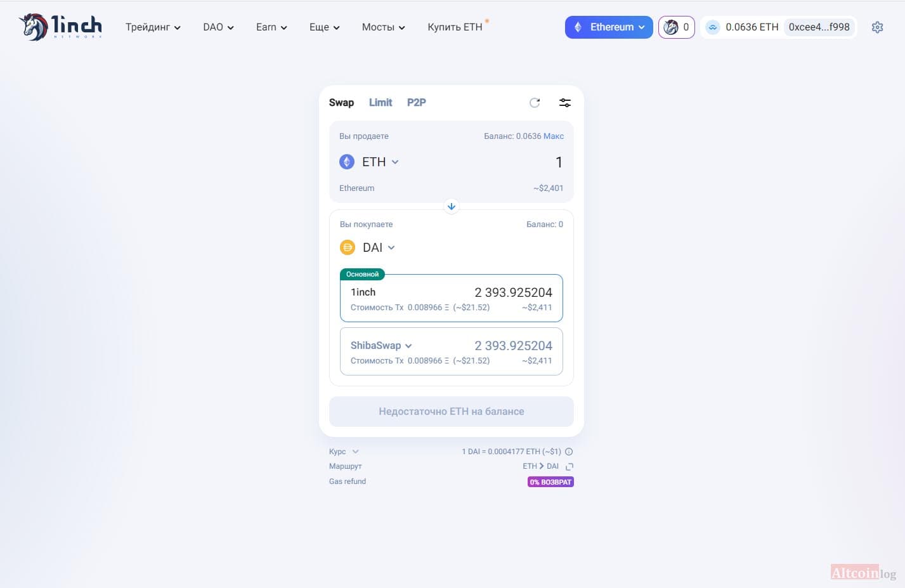Expand the Earn menu
Image resolution: width=905 pixels, height=588 pixels.
[x=271, y=27]
